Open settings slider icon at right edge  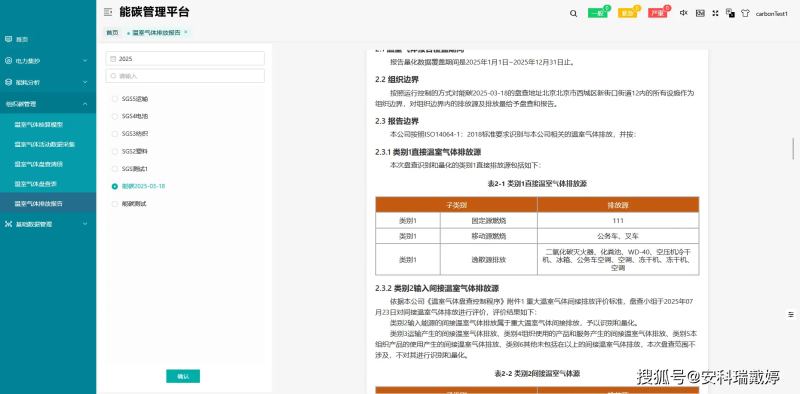click(791, 314)
